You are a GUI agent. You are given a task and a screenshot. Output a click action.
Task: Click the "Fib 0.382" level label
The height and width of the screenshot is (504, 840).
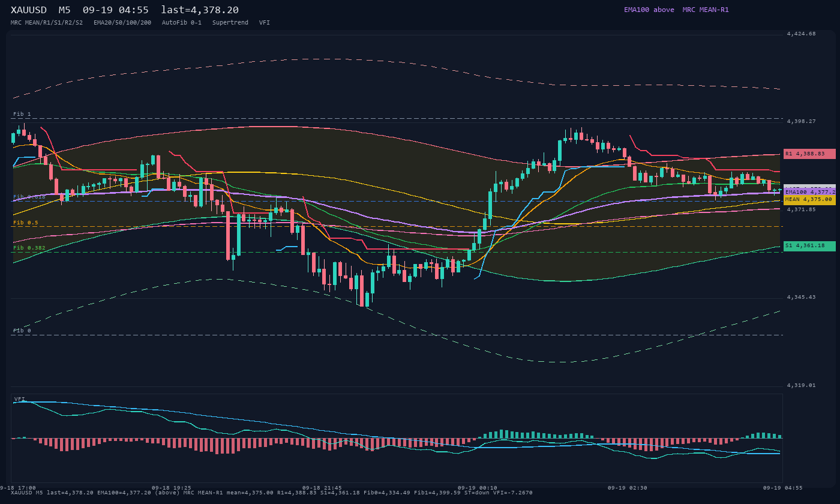29,248
